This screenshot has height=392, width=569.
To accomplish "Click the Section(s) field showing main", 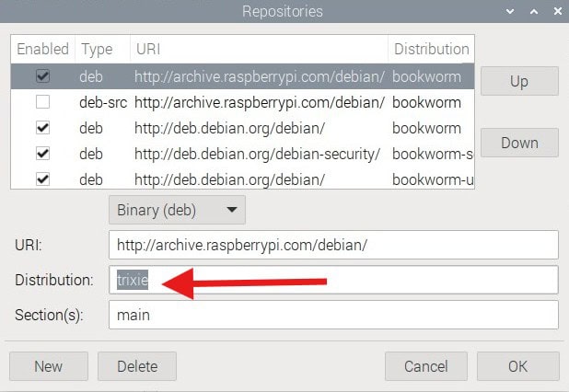I will 332,315.
